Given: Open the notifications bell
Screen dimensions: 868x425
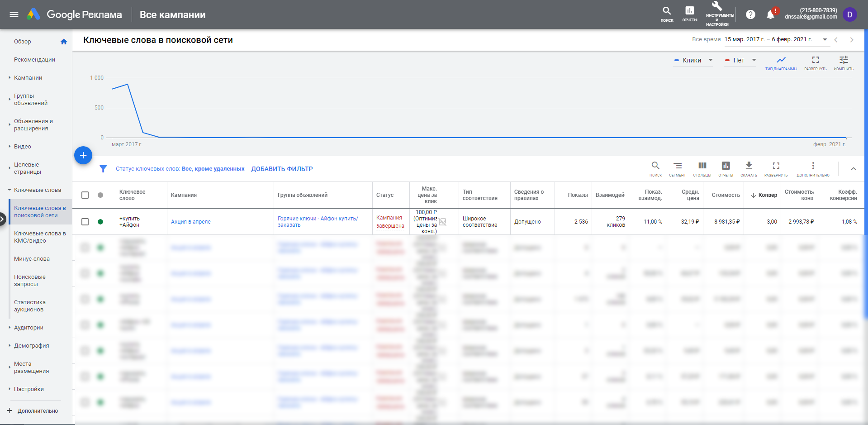Looking at the screenshot, I should [771, 14].
